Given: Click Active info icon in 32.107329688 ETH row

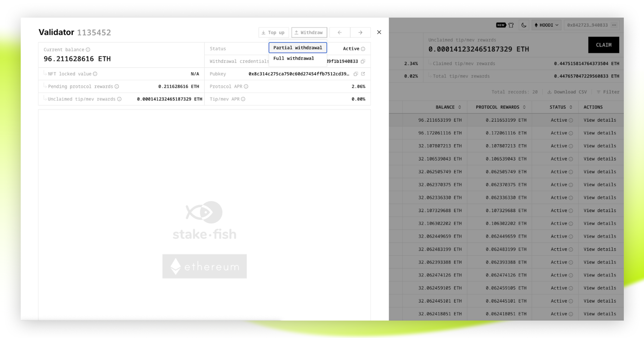Looking at the screenshot, I should pyautogui.click(x=571, y=211).
